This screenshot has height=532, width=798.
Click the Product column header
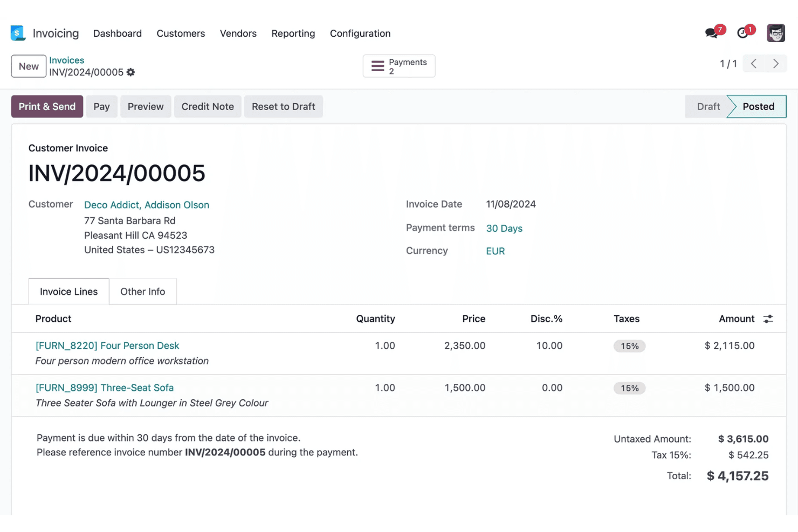(53, 319)
